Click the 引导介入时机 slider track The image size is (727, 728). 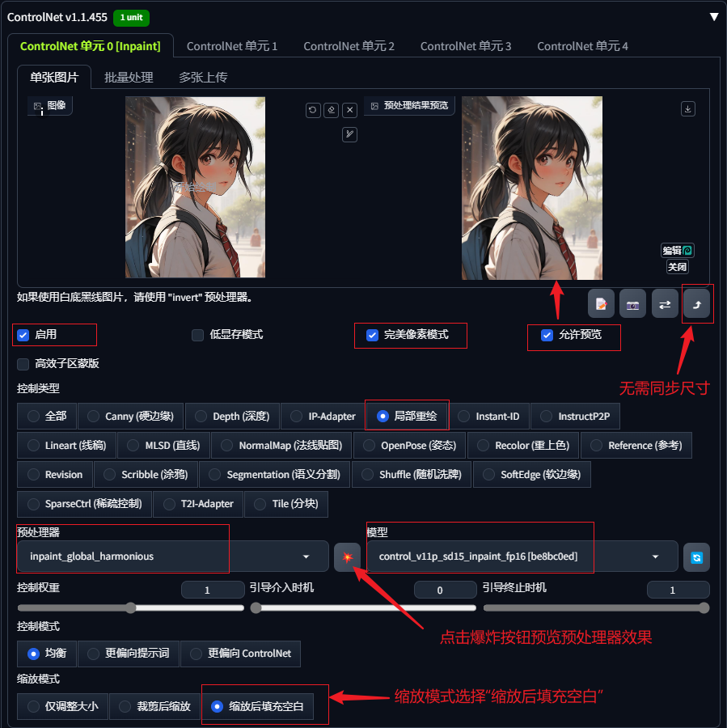(x=364, y=607)
